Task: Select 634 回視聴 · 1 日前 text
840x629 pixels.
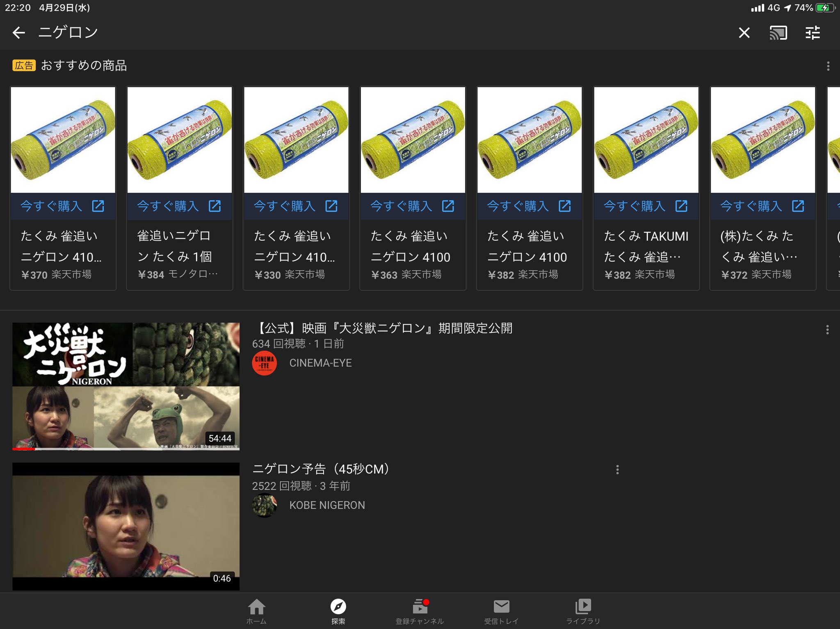Action: pyautogui.click(x=298, y=344)
